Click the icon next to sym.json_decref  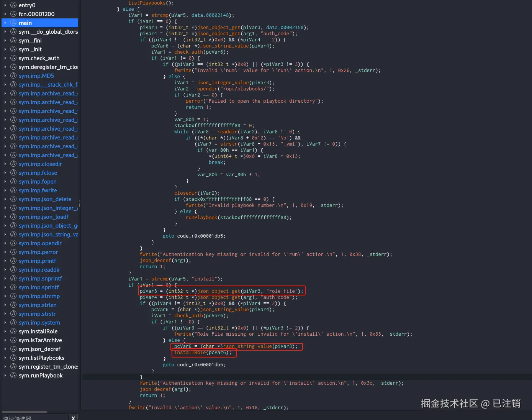13,349
